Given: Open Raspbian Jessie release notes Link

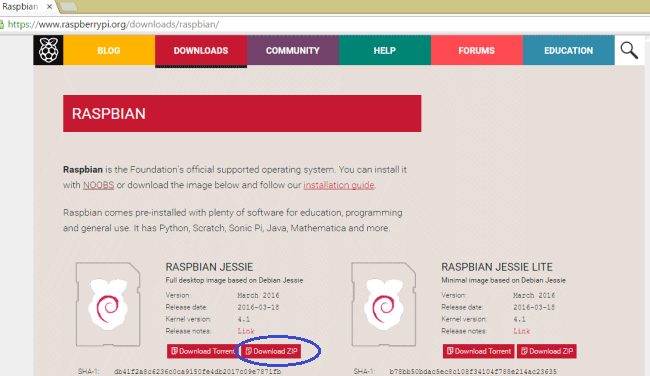Looking at the screenshot, I should point(246,331).
